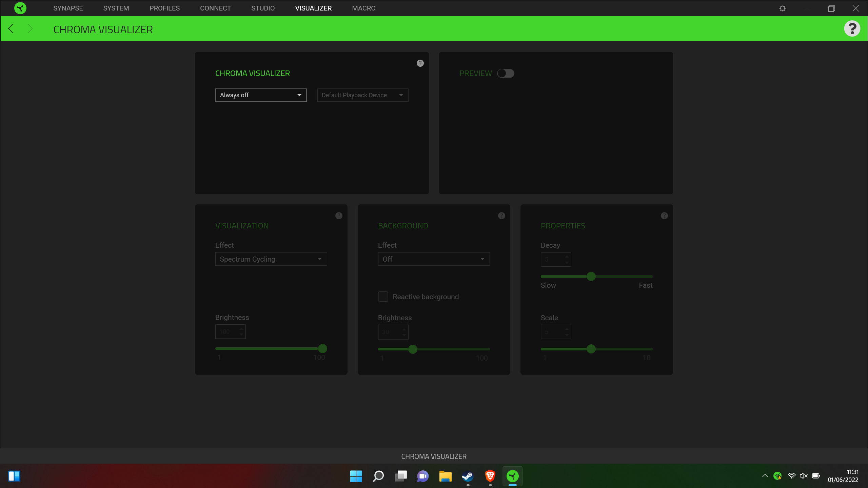
Task: Enable Reactive background
Action: [x=383, y=297]
